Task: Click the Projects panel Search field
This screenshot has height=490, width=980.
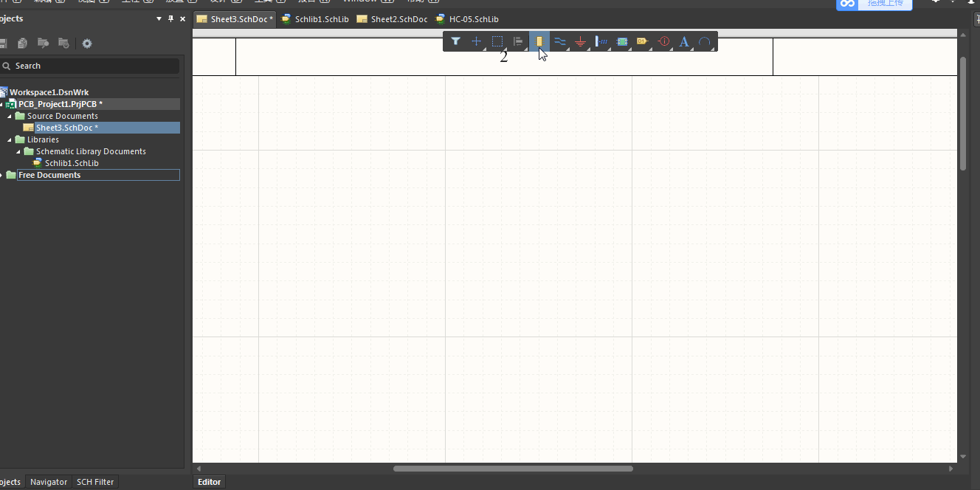Action: pos(92,66)
